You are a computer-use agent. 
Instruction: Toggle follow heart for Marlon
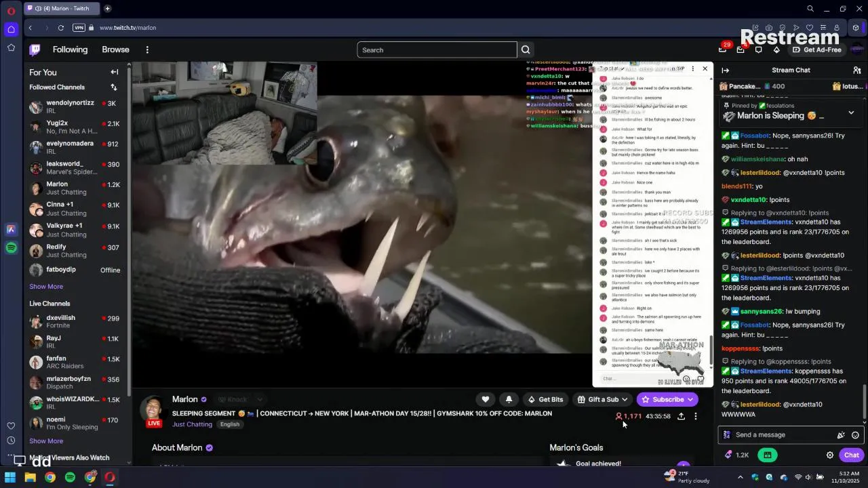(486, 399)
